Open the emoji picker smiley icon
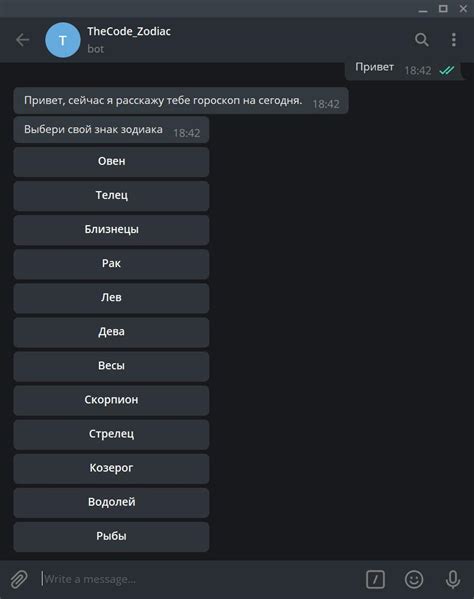Viewport: 474px width, 599px height. (x=414, y=579)
